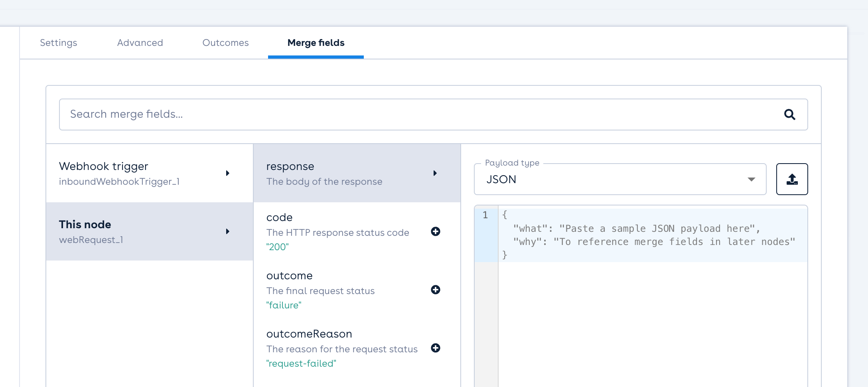The width and height of the screenshot is (868, 387).
Task: Add the outcome merge field plus icon
Action: point(436,290)
